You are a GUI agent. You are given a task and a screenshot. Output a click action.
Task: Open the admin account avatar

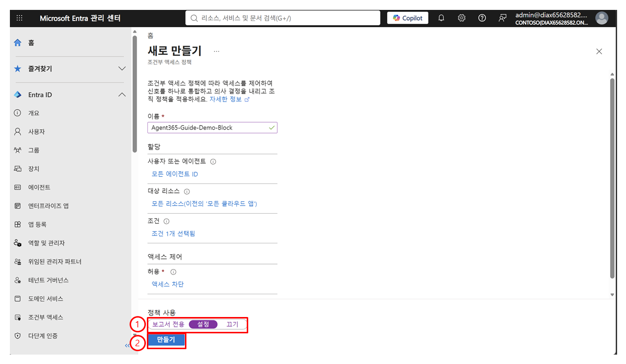(x=602, y=18)
